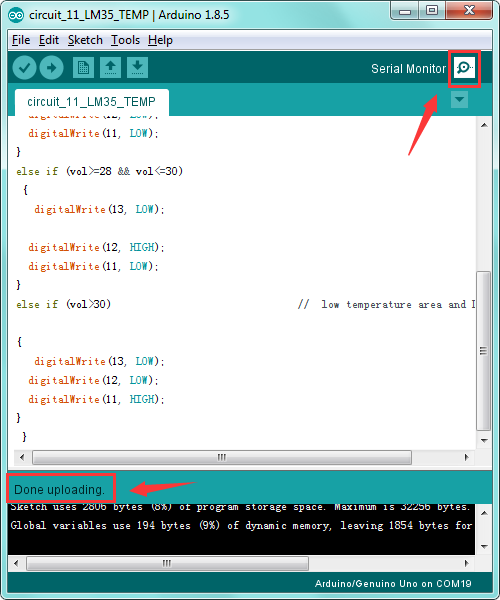Click the editor vertical scrollbar thumb
Viewport: 500px width, 600px height.
pyautogui.click(x=484, y=351)
